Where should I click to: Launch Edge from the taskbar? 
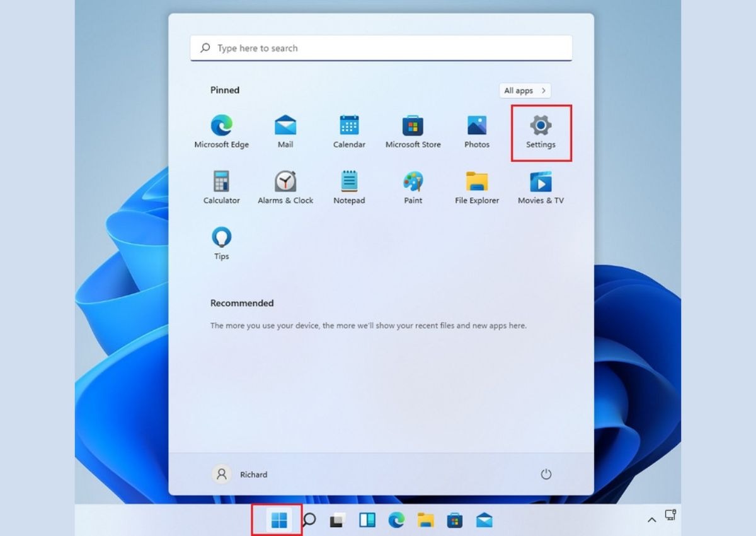[x=396, y=520]
